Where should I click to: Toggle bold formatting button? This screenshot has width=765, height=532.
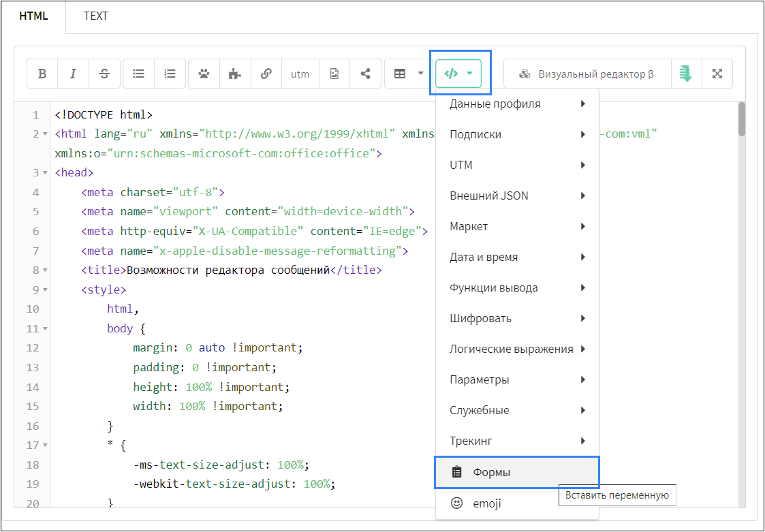(42, 74)
